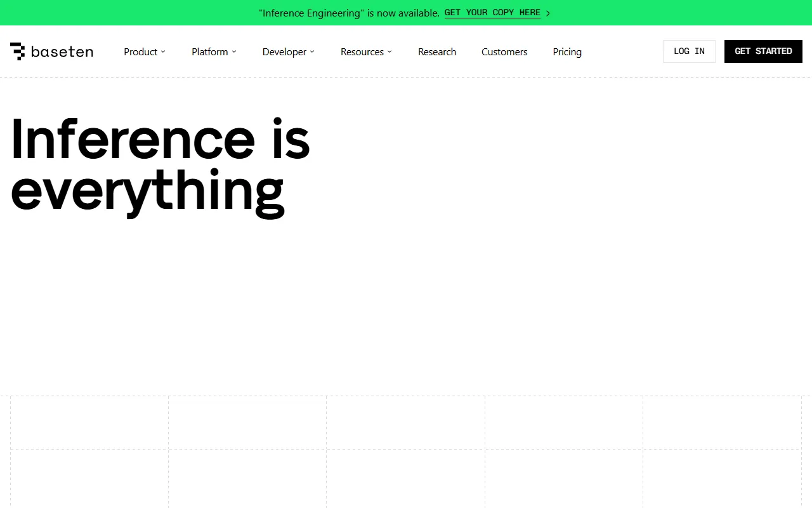Click the black Get Started button

pos(763,51)
